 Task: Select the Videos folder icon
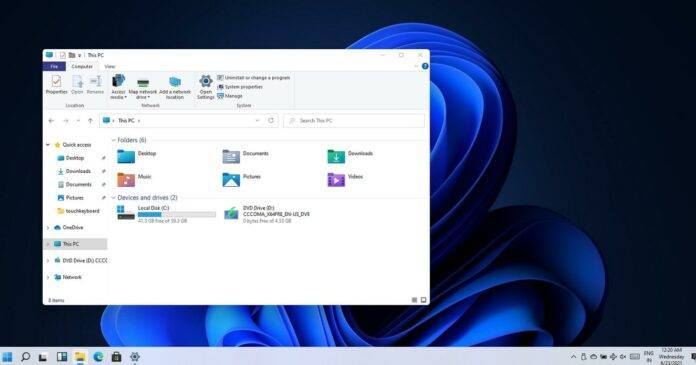(x=336, y=179)
